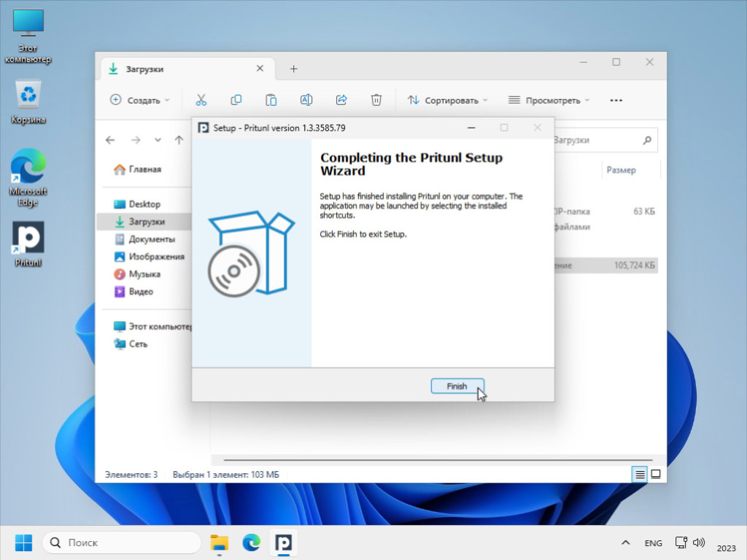Click the Pritunl logo in Setup title bar
This screenshot has width=747, height=560.
(204, 128)
